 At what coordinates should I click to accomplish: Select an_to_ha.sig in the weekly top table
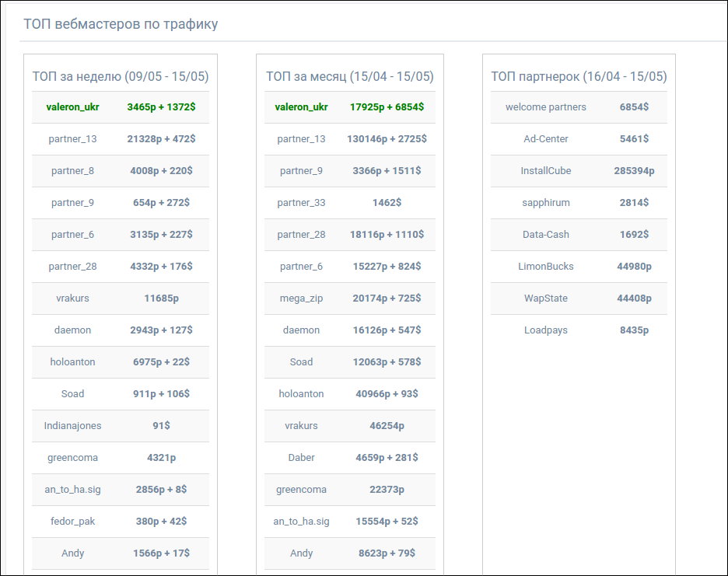[x=72, y=490]
